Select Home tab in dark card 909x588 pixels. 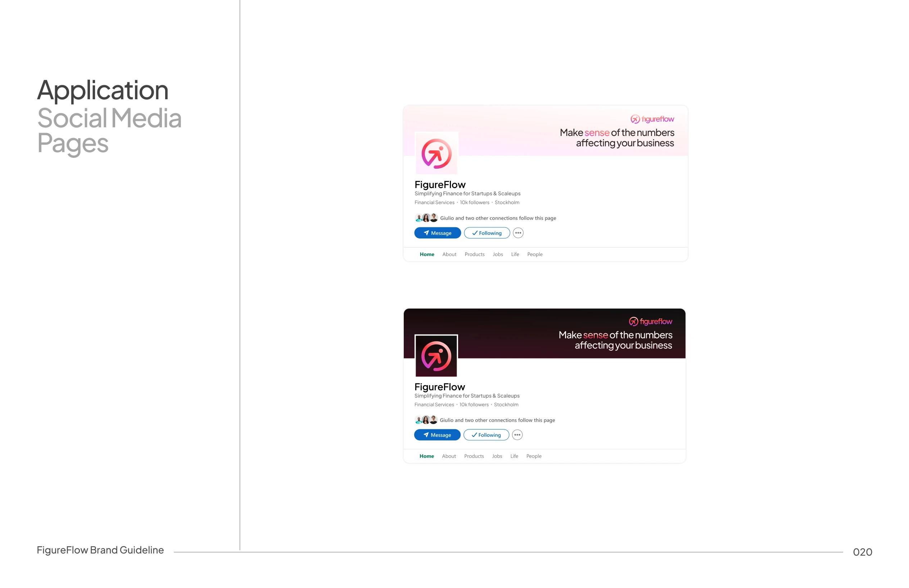coord(427,456)
